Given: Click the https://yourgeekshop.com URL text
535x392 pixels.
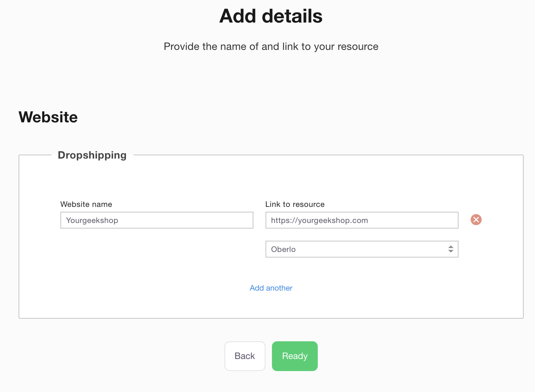Looking at the screenshot, I should [319, 220].
